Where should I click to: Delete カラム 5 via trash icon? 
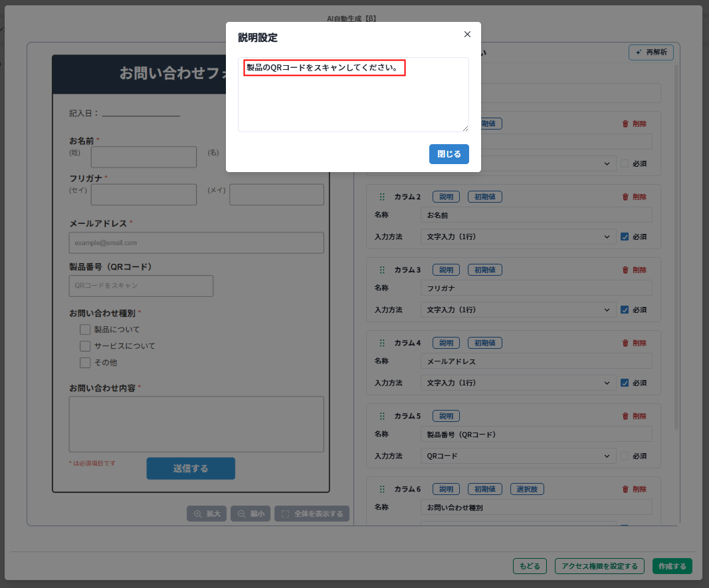coord(633,416)
